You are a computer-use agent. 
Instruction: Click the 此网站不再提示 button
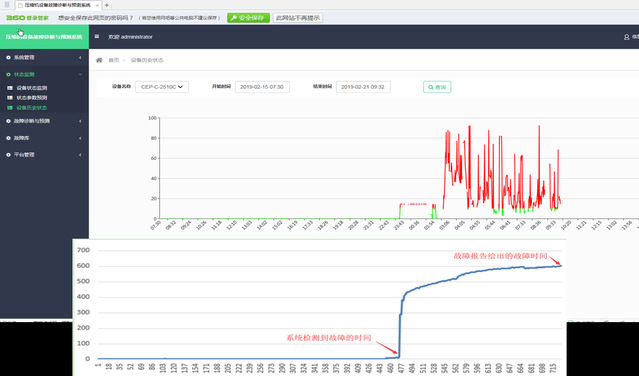click(298, 18)
